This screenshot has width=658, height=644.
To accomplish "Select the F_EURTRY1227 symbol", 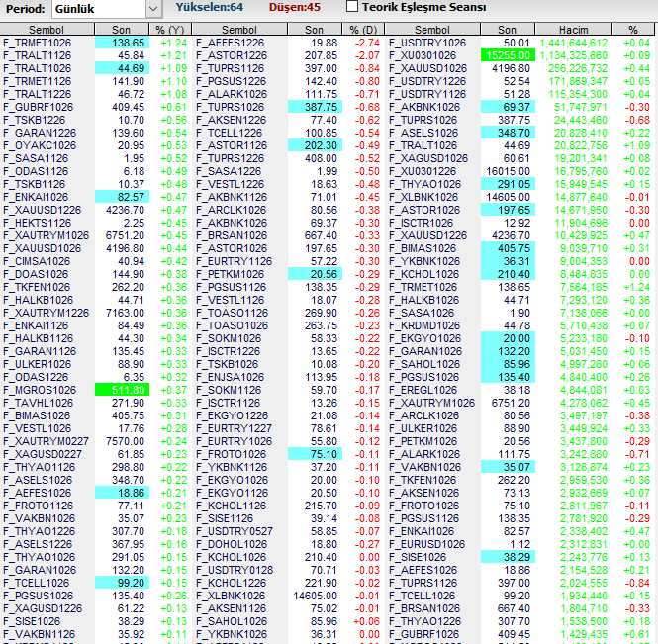I will [x=234, y=428].
